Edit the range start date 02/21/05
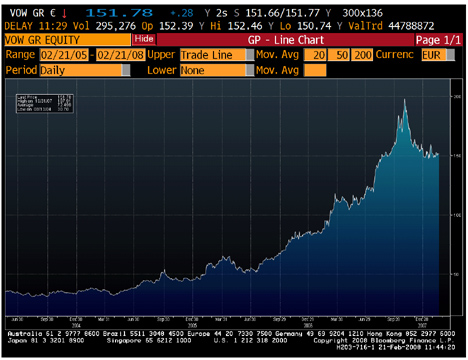 coord(64,55)
